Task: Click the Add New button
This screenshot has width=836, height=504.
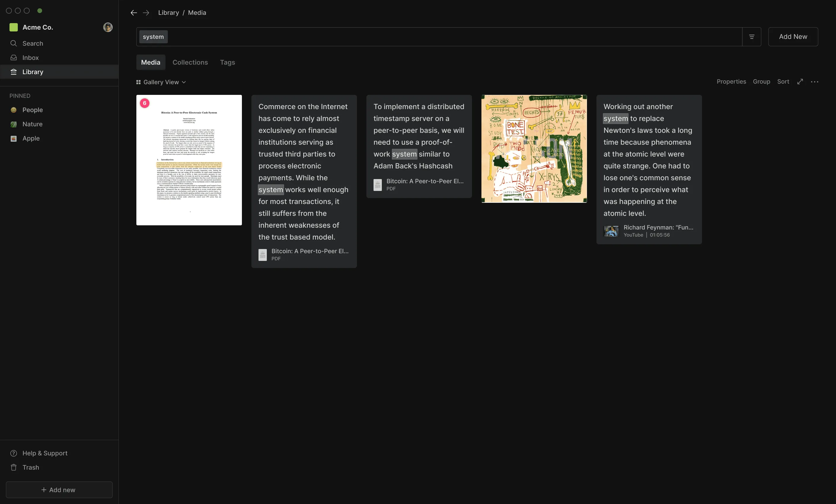Action: [793, 37]
